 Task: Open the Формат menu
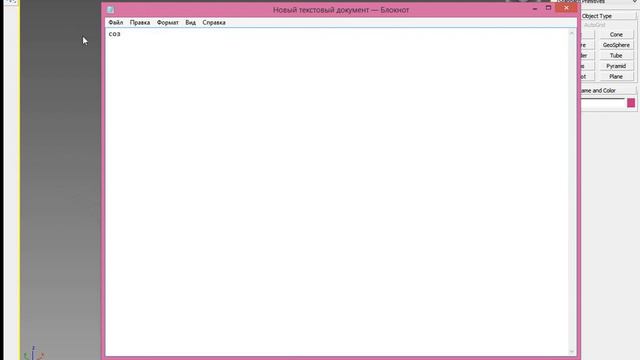click(x=168, y=22)
